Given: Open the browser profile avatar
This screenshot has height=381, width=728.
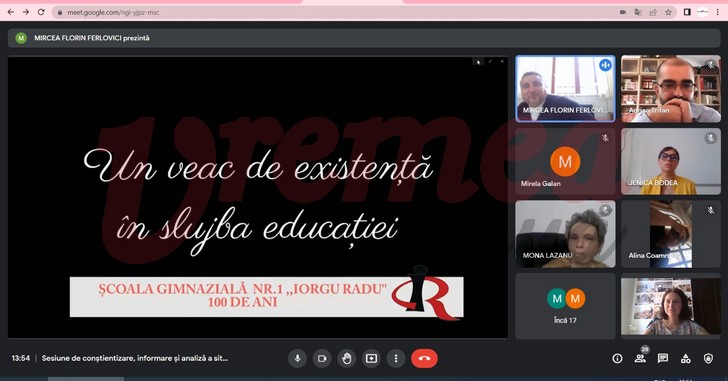Looking at the screenshot, I should click(x=702, y=13).
